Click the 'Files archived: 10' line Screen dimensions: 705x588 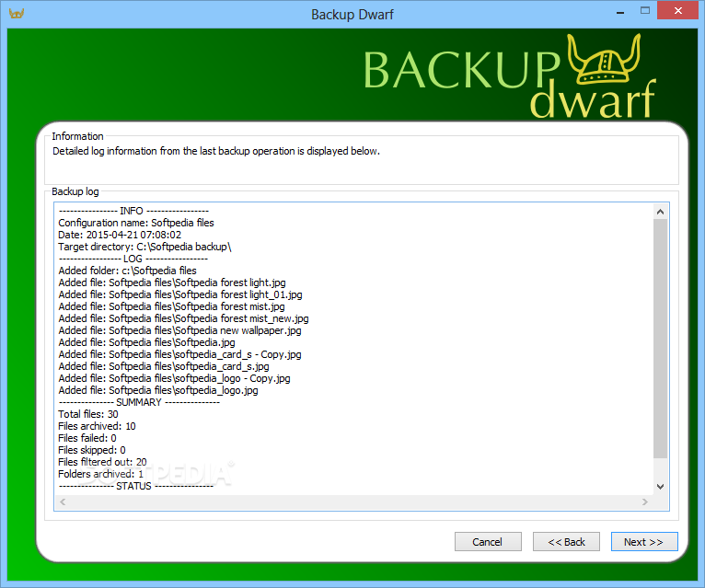point(97,426)
